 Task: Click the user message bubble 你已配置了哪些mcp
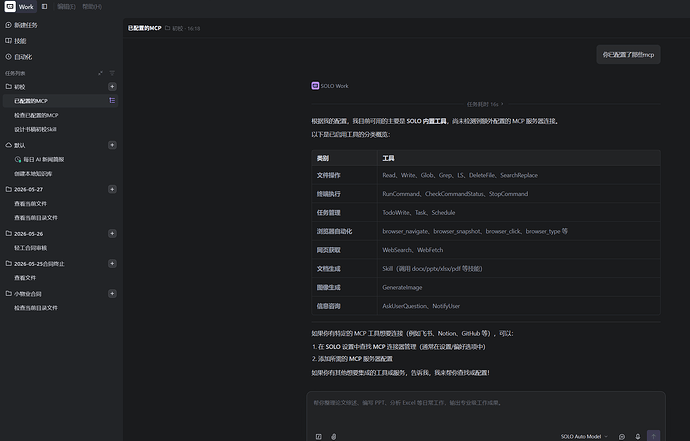tap(628, 55)
